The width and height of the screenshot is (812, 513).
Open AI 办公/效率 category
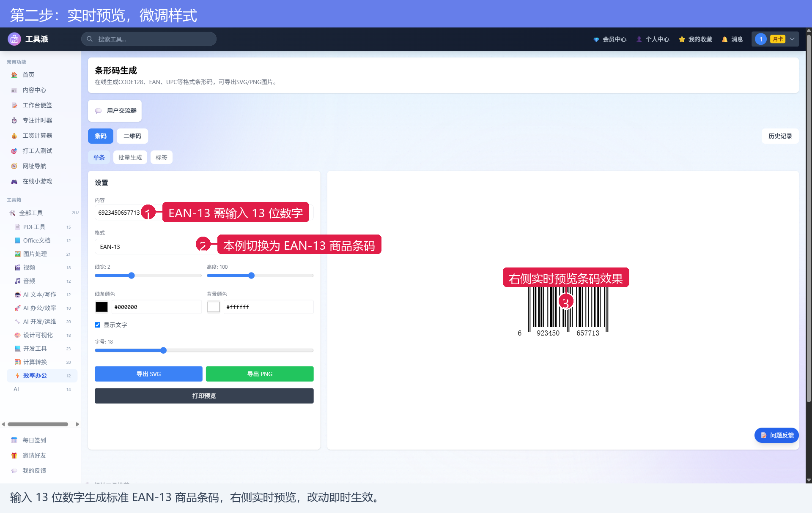[x=42, y=308]
